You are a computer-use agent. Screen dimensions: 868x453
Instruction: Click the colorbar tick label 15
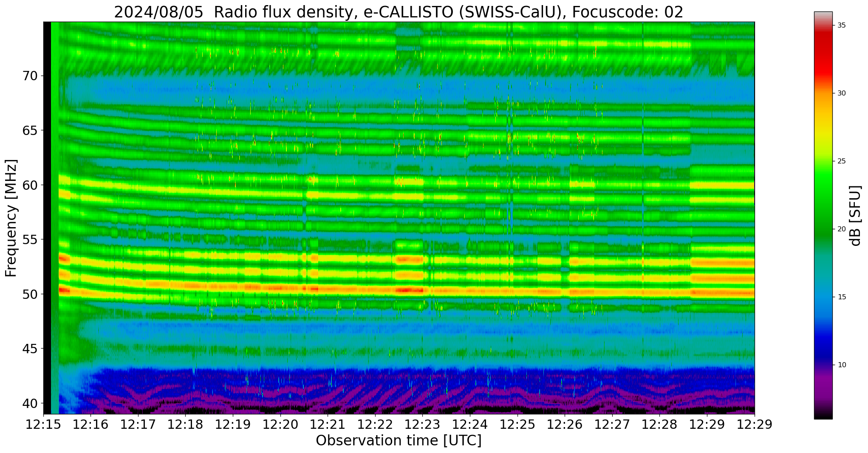point(841,297)
